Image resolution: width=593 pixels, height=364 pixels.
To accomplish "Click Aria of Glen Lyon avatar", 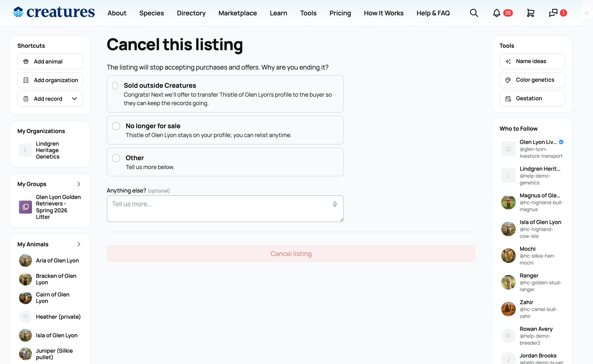I will pos(26,261).
